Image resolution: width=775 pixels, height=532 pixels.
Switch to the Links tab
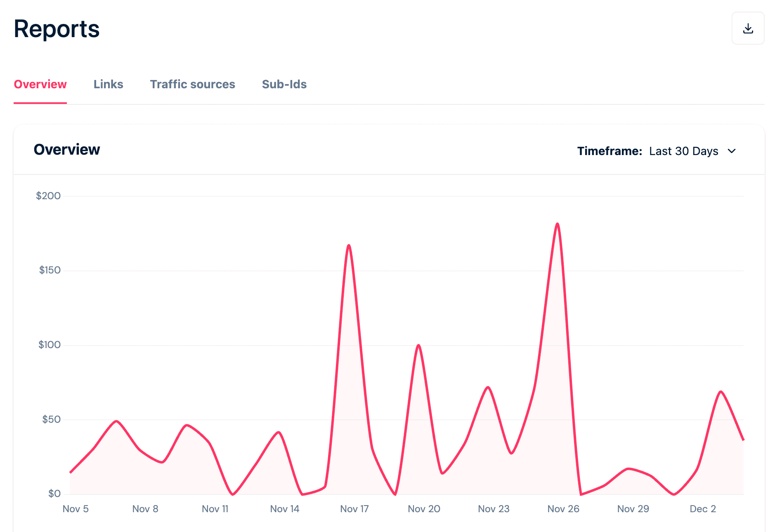point(108,84)
